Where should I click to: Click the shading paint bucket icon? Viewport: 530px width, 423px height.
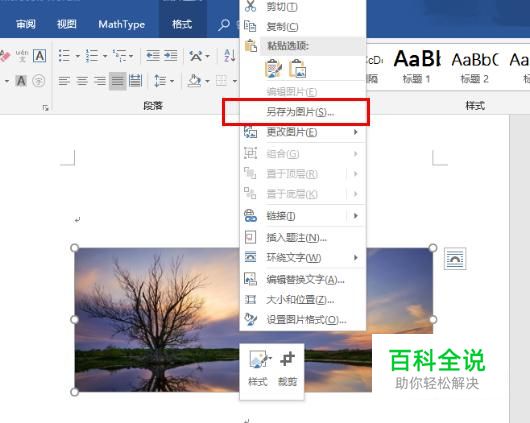[x=194, y=81]
